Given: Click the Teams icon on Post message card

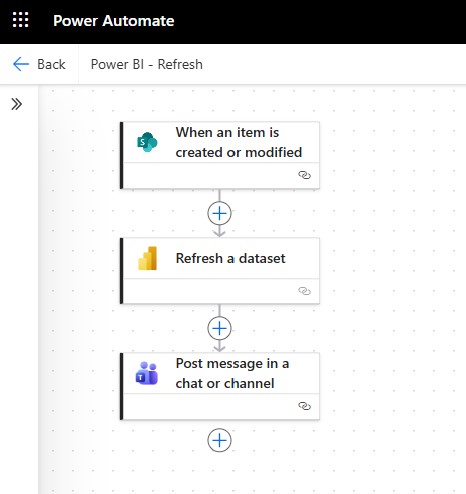Looking at the screenshot, I should 147,373.
